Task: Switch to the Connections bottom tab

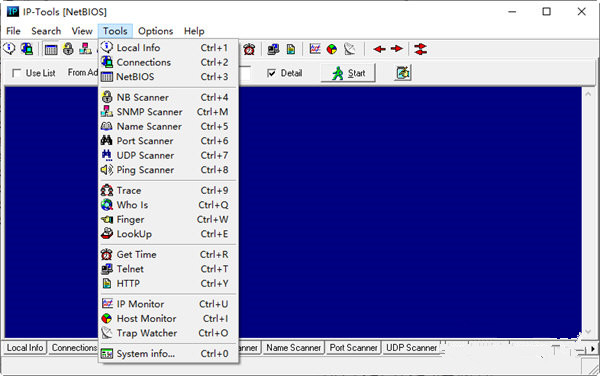Action: 74,348
